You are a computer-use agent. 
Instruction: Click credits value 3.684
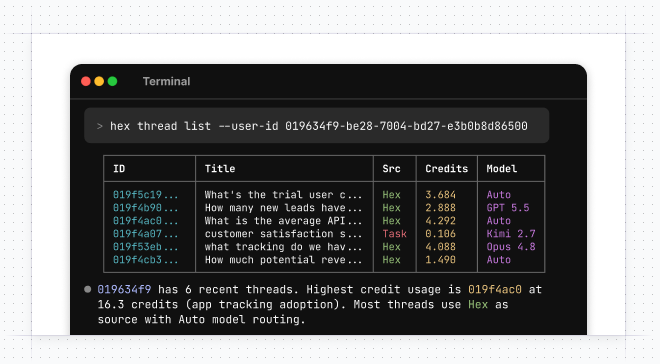[x=440, y=195]
